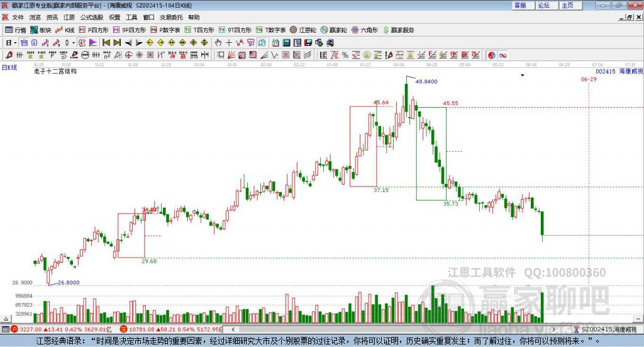Image resolution: width=644 pixels, height=347 pixels.
Task: Select the zigzag line drawing tool
Action: coord(275,55)
